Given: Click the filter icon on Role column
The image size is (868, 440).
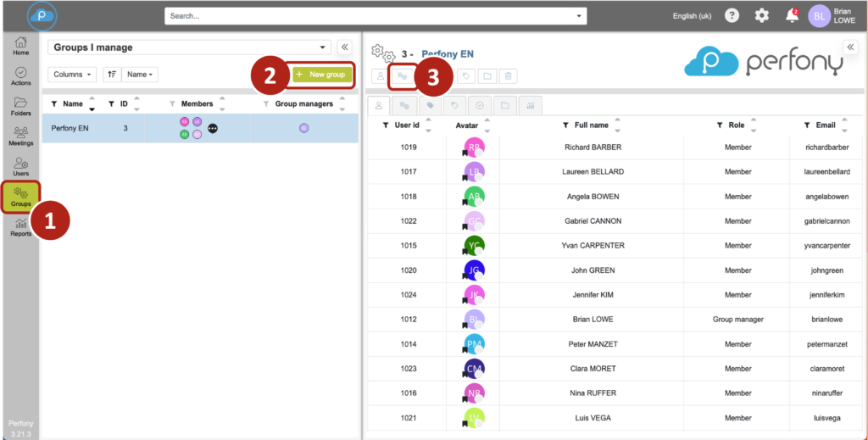Looking at the screenshot, I should 721,125.
